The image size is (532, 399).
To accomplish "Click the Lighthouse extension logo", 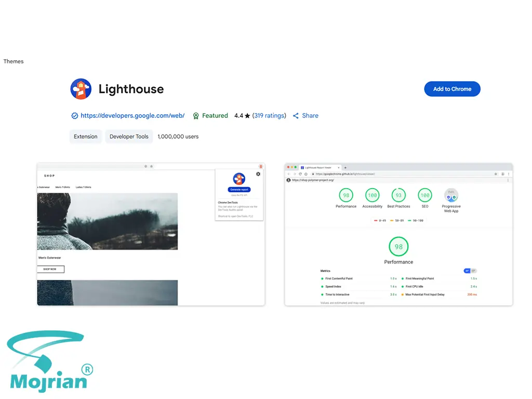I will (x=81, y=89).
